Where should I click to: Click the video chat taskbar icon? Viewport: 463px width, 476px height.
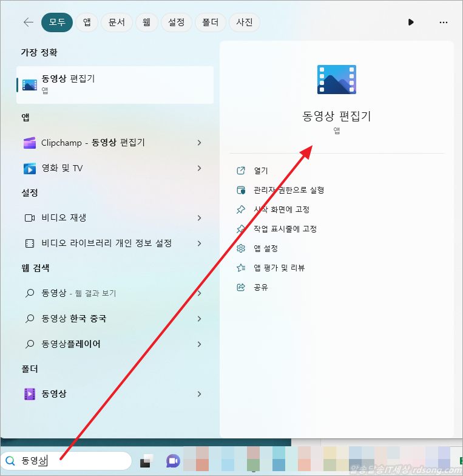pyautogui.click(x=173, y=461)
